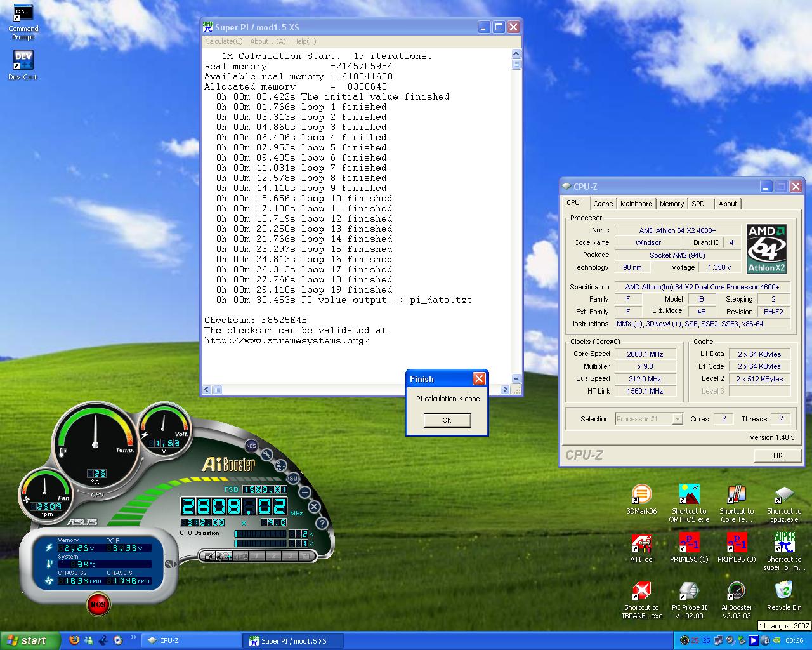Click the Checksum: F8525E4B line in Super PI
Screen dimensions: 812x650
pyautogui.click(x=255, y=320)
